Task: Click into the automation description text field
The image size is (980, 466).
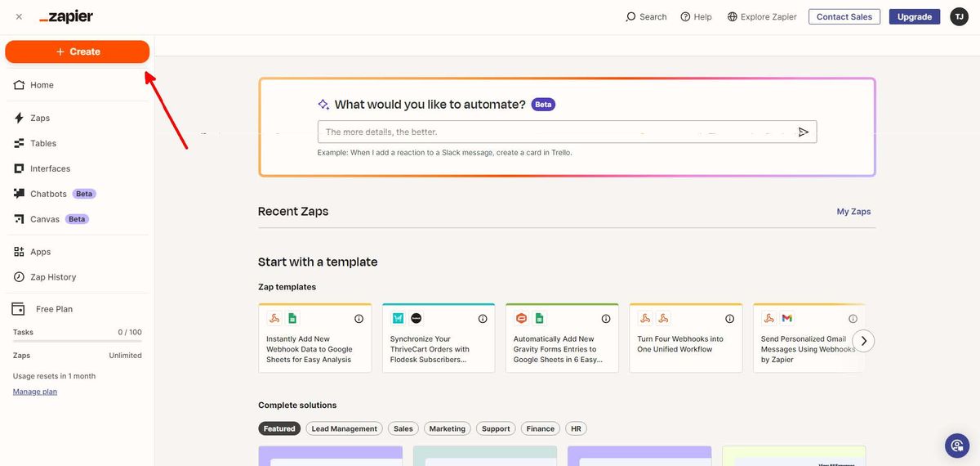Action: pyautogui.click(x=555, y=132)
